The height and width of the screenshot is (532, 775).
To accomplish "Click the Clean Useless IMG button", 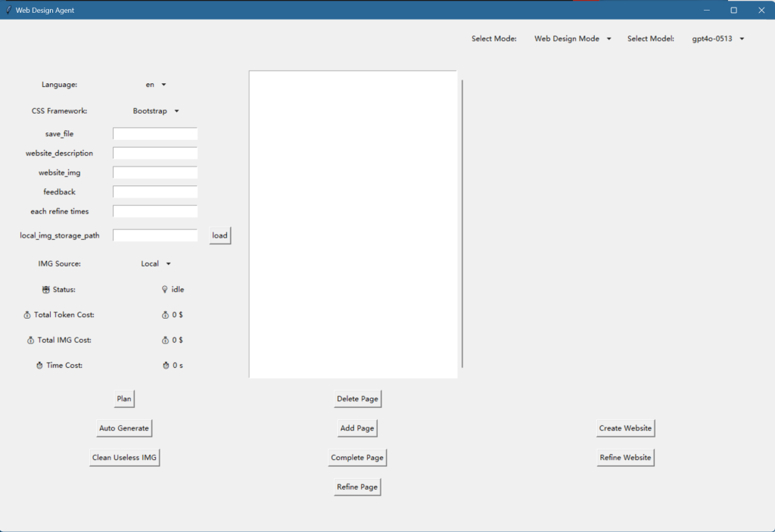I will pos(124,458).
